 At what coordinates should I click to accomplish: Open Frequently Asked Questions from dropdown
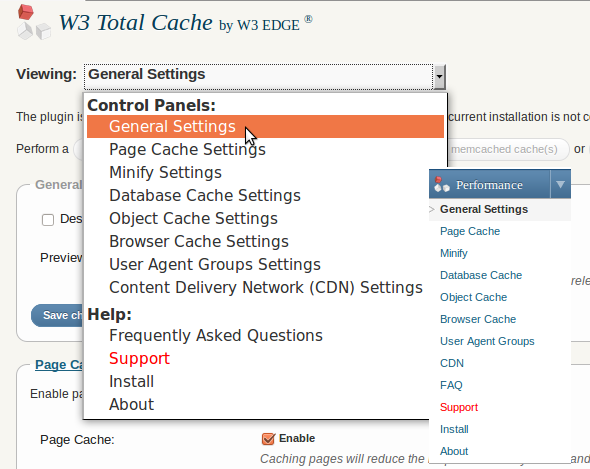pyautogui.click(x=216, y=335)
